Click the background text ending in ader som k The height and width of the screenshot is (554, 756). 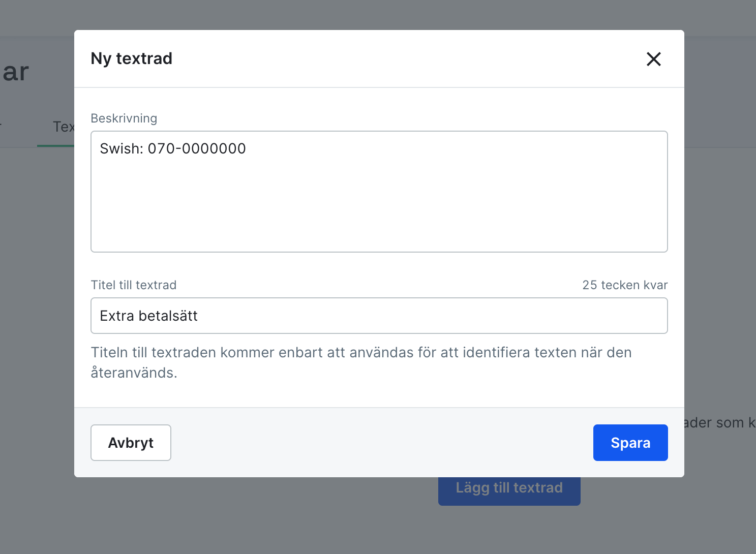coord(719,423)
